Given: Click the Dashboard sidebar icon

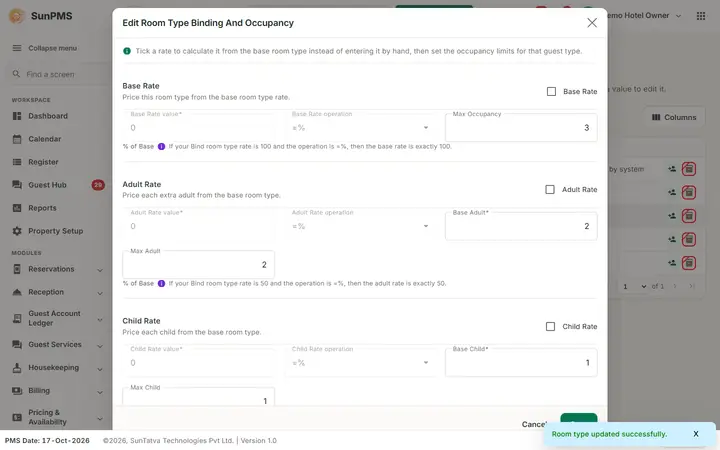Looking at the screenshot, I should coord(17,116).
